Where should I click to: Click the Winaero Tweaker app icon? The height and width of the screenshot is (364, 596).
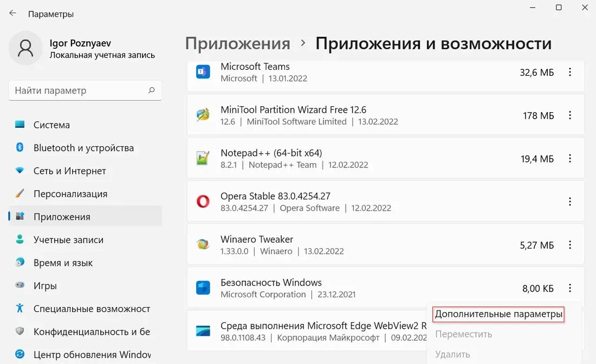coord(203,244)
